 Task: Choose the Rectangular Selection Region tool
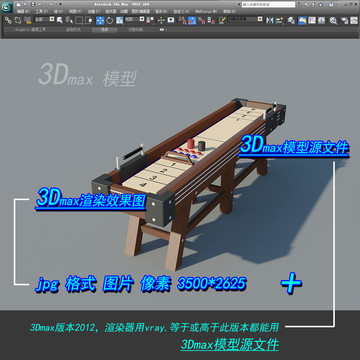(79, 20)
